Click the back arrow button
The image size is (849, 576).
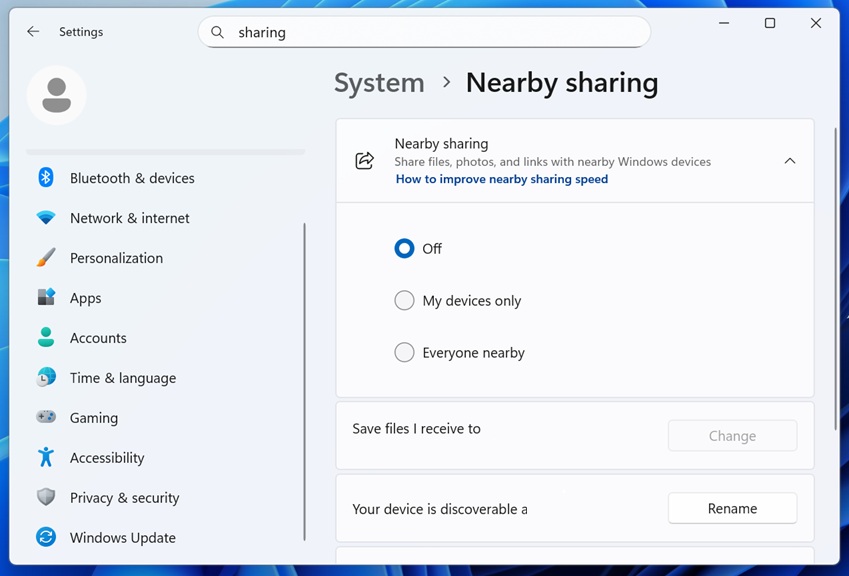pos(33,32)
